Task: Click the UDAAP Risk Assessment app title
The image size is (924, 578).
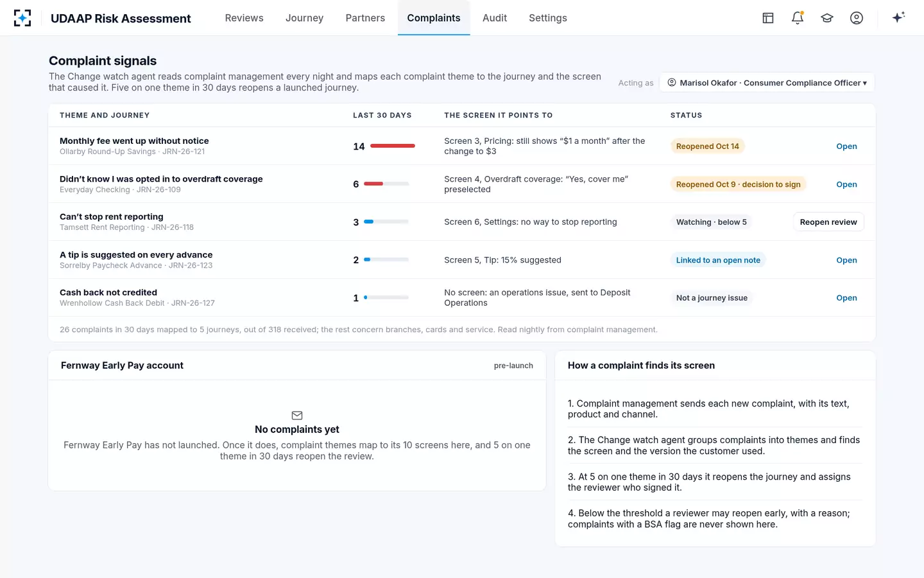Action: (121, 18)
